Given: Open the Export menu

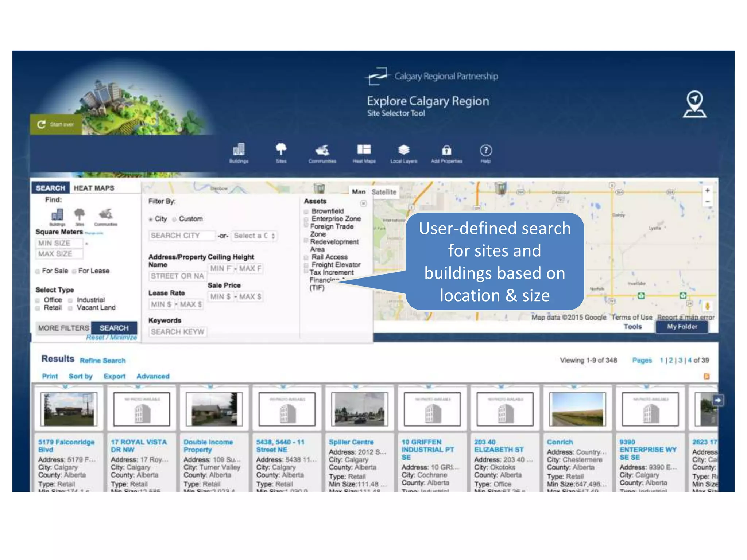Looking at the screenshot, I should 115,376.
